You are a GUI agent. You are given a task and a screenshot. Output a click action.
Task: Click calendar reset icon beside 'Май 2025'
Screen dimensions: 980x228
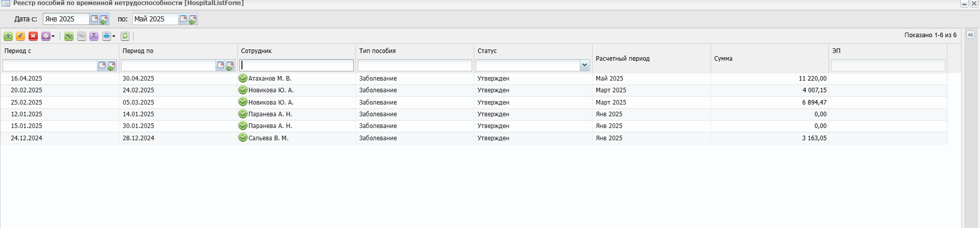tap(193, 19)
